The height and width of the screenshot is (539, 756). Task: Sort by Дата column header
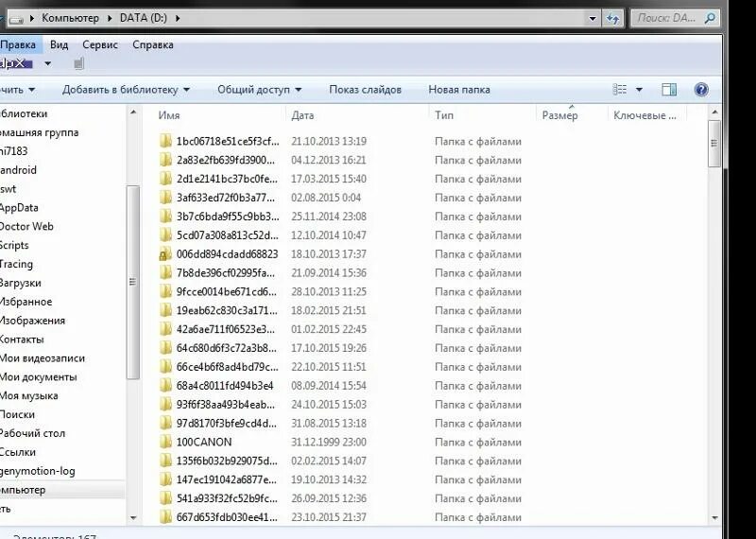click(302, 115)
